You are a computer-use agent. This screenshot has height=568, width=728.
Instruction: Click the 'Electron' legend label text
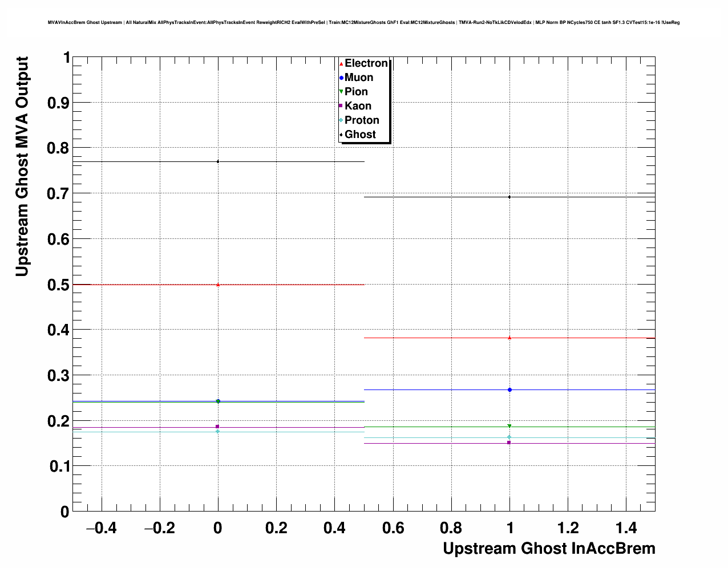366,63
